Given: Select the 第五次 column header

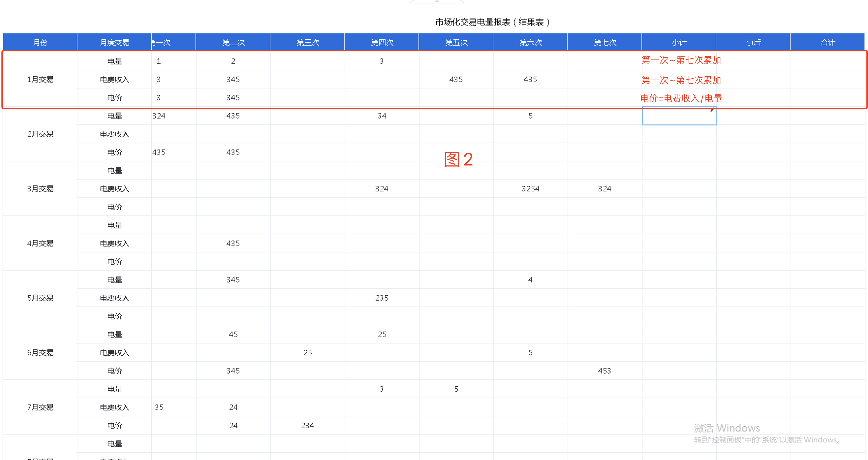Looking at the screenshot, I should point(456,42).
